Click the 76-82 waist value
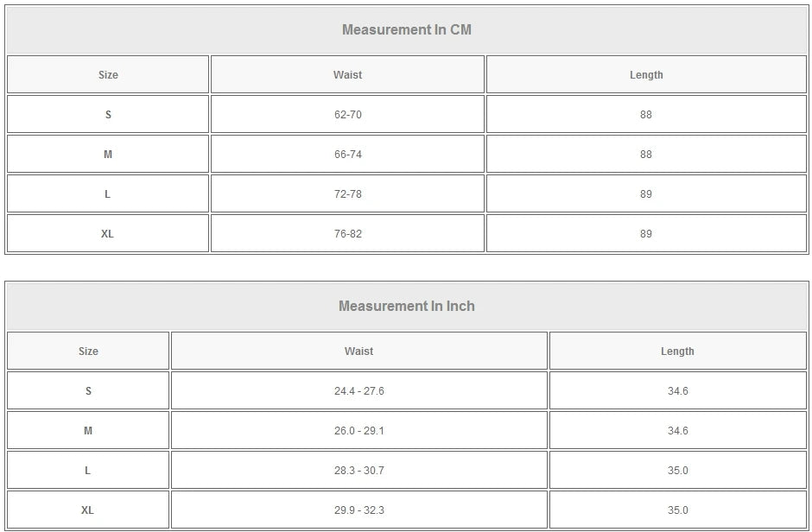Screen dimensions: 812x532 (x=347, y=234)
